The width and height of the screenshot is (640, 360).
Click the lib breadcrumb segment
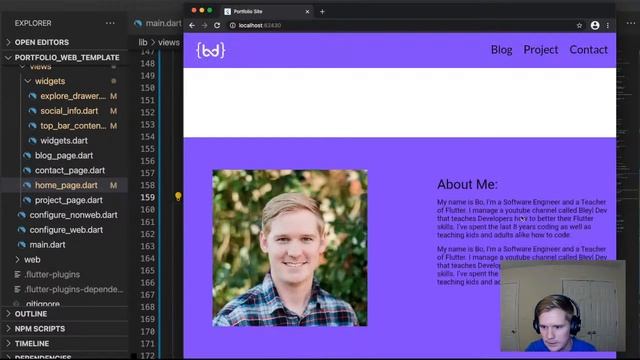142,42
